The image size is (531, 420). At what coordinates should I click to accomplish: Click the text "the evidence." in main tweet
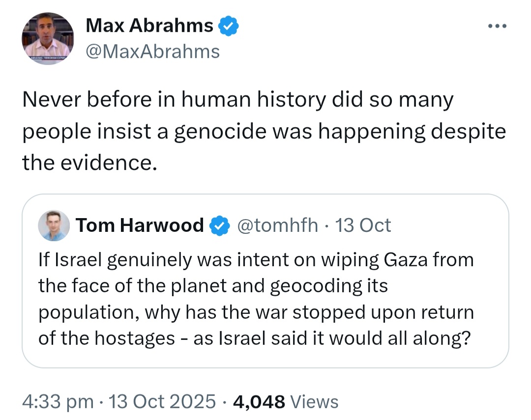90,163
